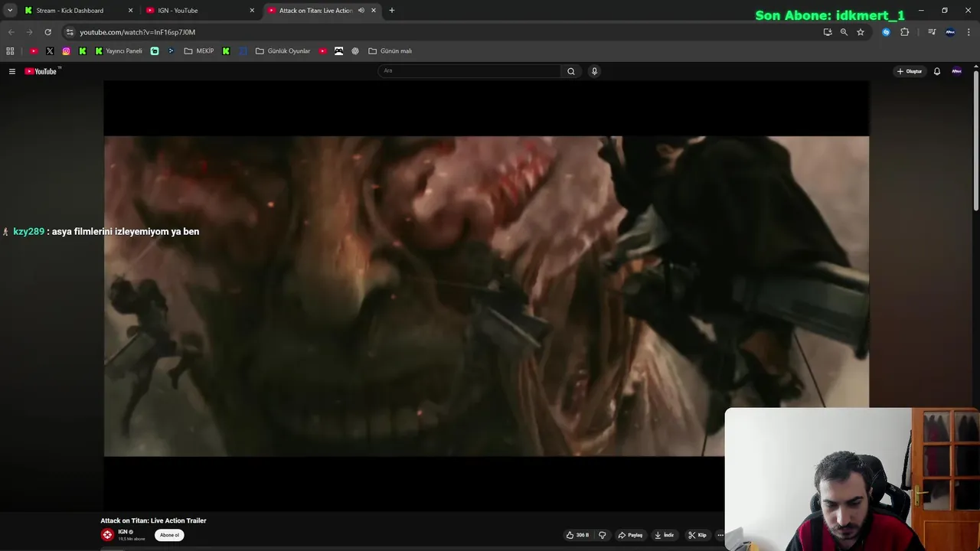Go to the YouTube home logo
Image resolution: width=980 pixels, height=551 pixels.
click(x=42, y=71)
